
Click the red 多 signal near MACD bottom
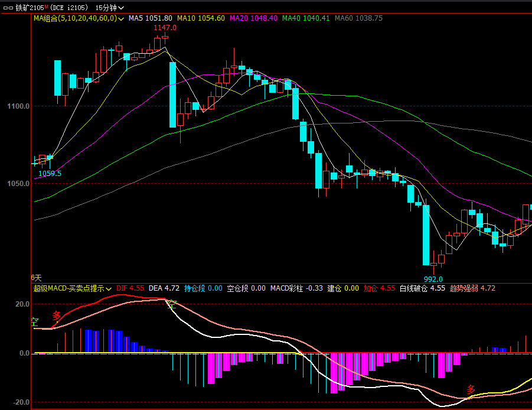click(x=471, y=390)
